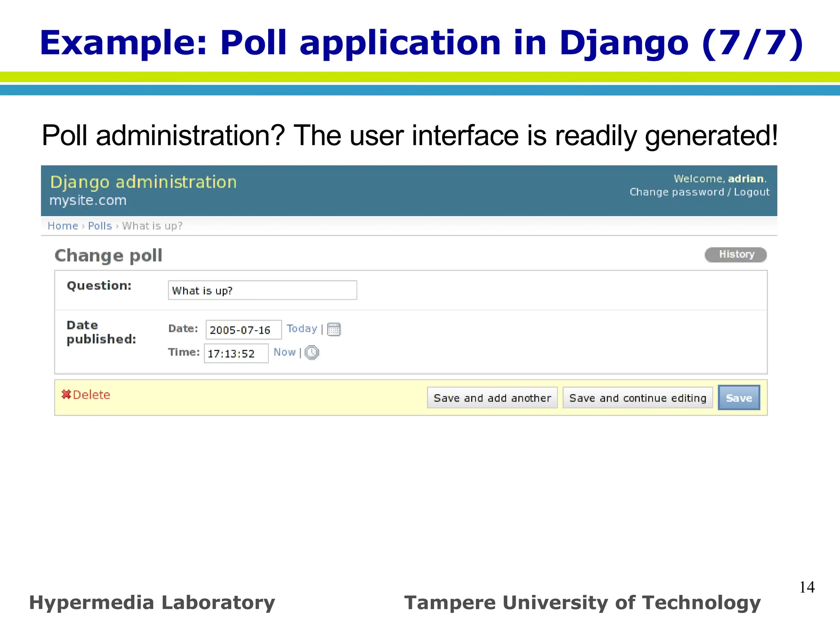This screenshot has width=840, height=630.
Task: Click Save and continue editing
Action: point(638,398)
